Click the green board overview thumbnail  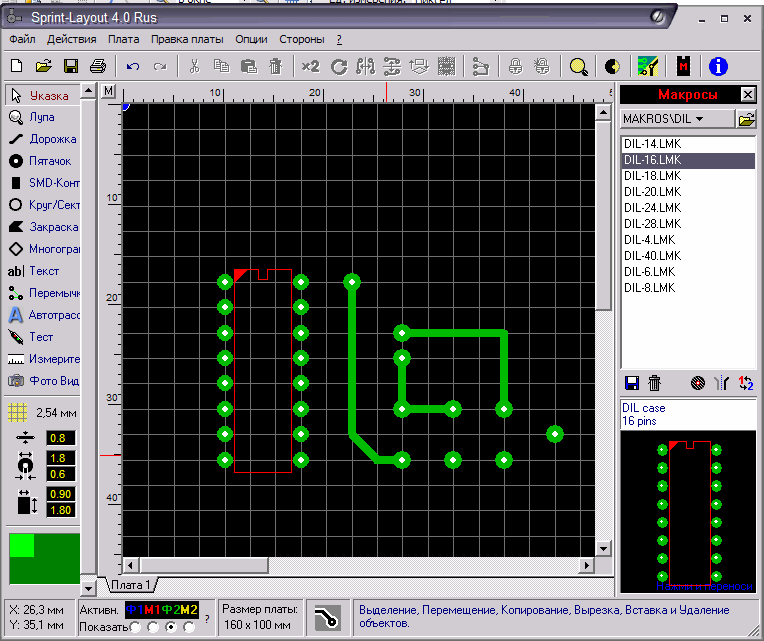click(x=44, y=559)
